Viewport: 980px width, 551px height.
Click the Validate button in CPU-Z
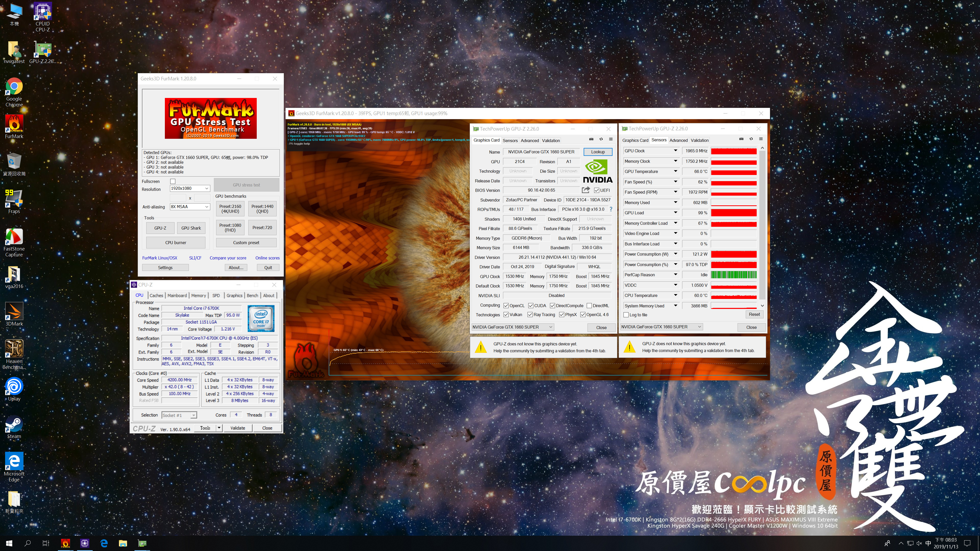237,428
